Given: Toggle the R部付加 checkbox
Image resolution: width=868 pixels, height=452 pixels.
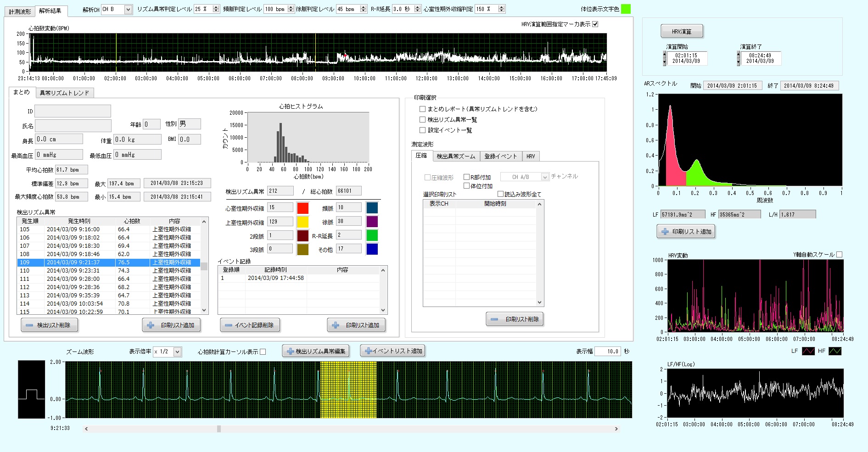Looking at the screenshot, I should coord(466,177).
